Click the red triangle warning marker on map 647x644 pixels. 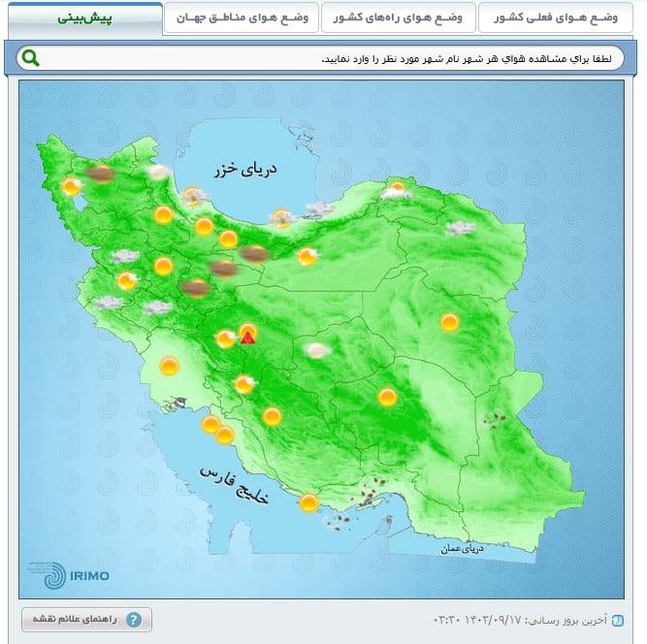(247, 338)
